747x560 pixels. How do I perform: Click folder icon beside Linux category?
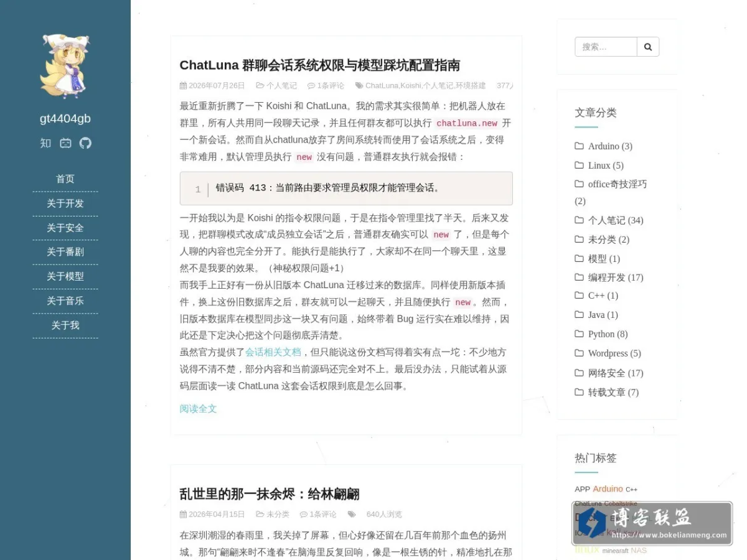click(579, 166)
